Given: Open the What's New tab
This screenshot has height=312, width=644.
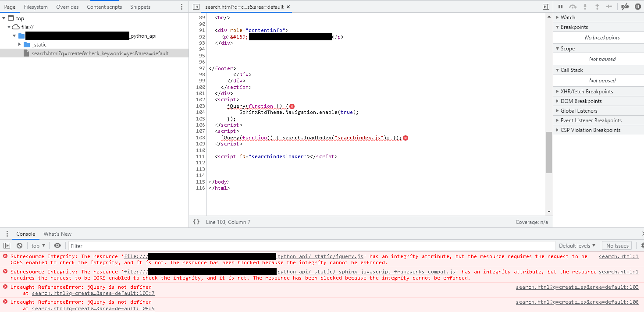Looking at the screenshot, I should click(57, 234).
